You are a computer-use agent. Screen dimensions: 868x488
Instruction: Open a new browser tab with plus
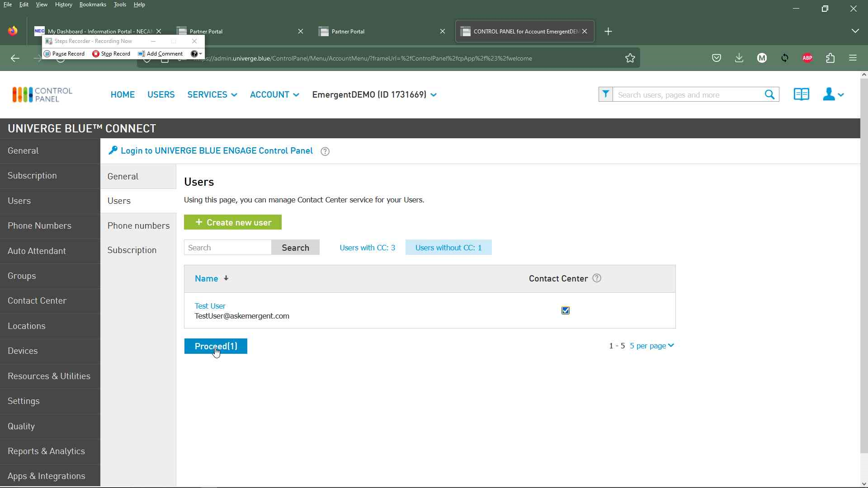pos(609,32)
